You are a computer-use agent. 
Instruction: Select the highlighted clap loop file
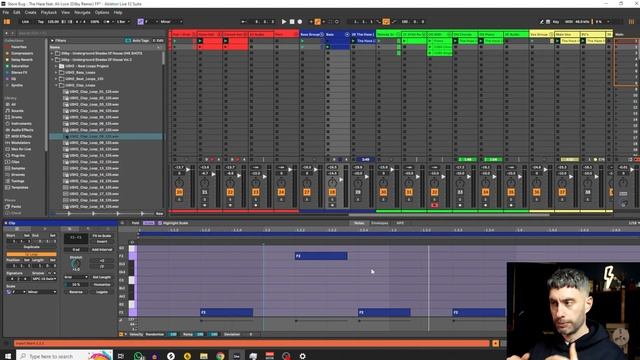coord(106,136)
